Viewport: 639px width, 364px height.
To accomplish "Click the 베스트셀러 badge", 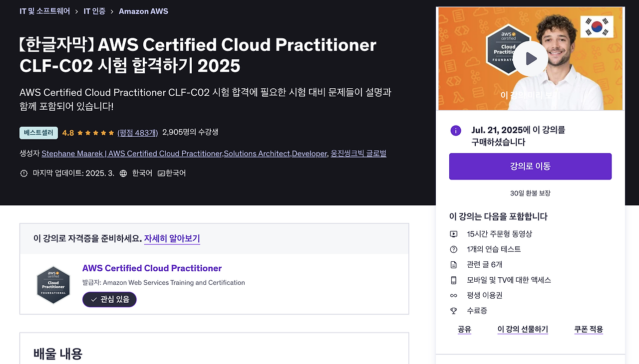I will [39, 133].
